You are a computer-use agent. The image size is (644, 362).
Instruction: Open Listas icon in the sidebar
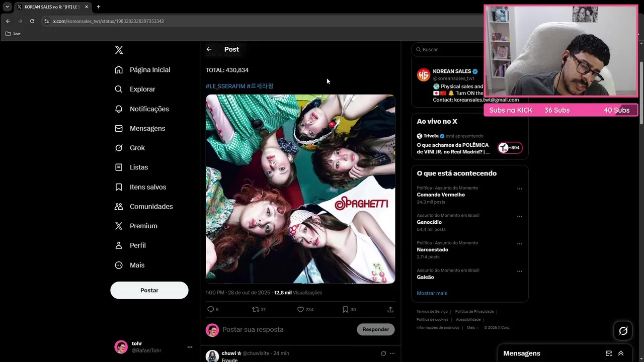(119, 167)
